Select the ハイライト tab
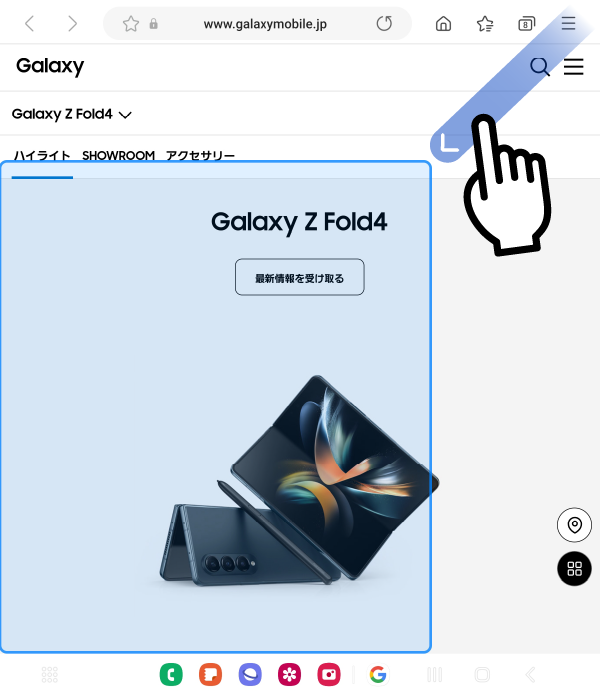This screenshot has height=696, width=600. [42, 156]
